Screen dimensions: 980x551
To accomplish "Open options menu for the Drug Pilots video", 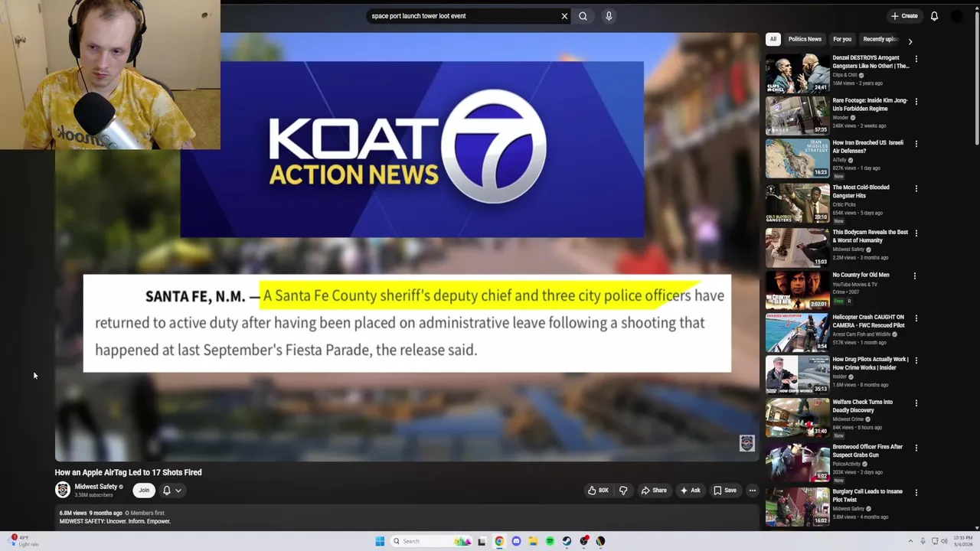I will pyautogui.click(x=916, y=360).
